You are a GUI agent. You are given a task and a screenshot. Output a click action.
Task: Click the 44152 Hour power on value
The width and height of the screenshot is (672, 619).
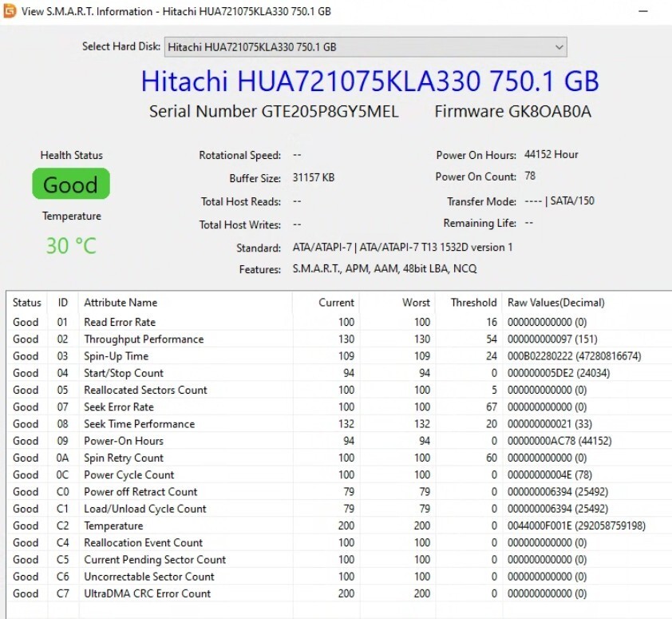(551, 154)
